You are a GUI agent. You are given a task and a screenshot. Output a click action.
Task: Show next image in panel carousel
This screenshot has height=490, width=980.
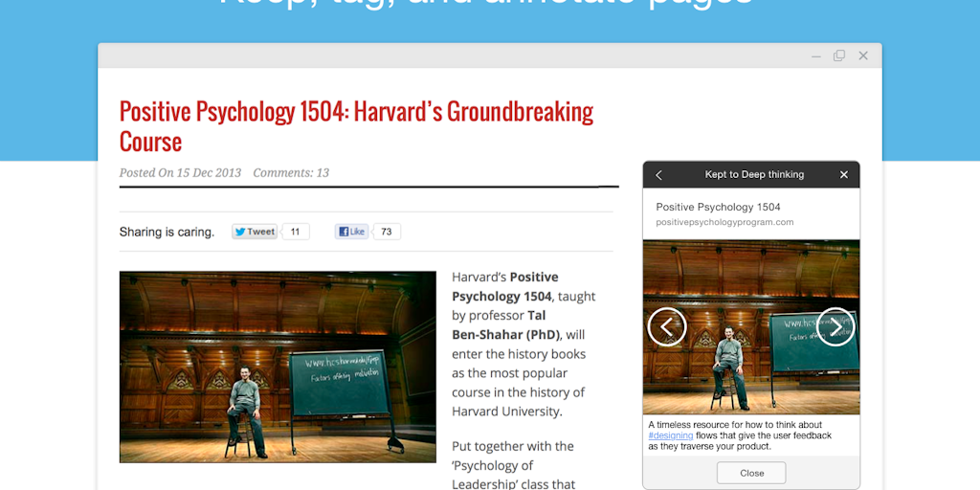click(x=835, y=327)
